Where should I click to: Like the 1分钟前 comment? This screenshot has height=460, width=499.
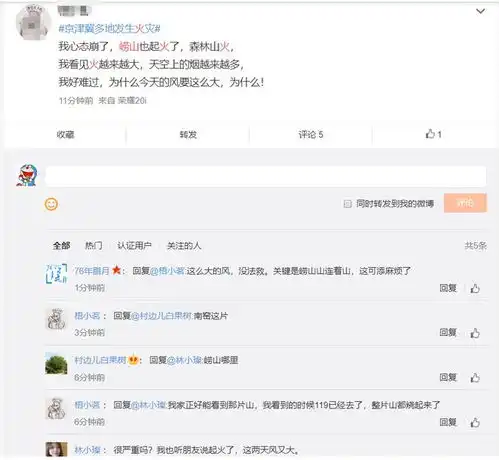coord(475,288)
